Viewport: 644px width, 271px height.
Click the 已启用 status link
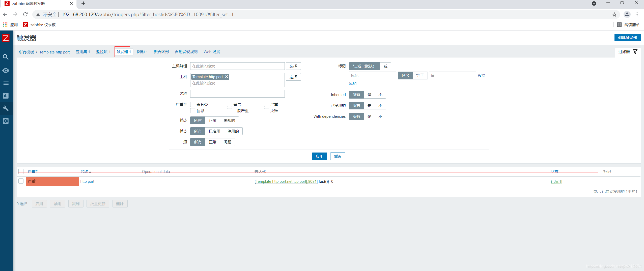[556, 182]
